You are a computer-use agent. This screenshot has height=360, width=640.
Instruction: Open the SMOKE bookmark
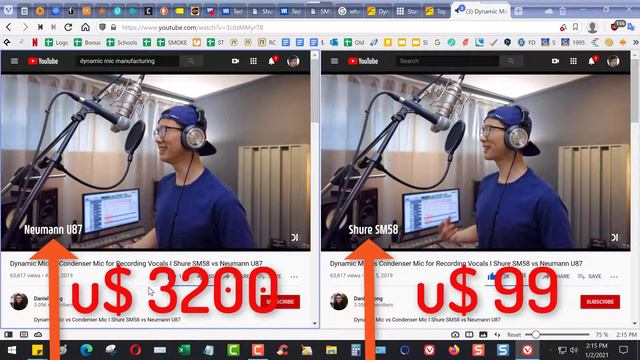pyautogui.click(x=172, y=42)
